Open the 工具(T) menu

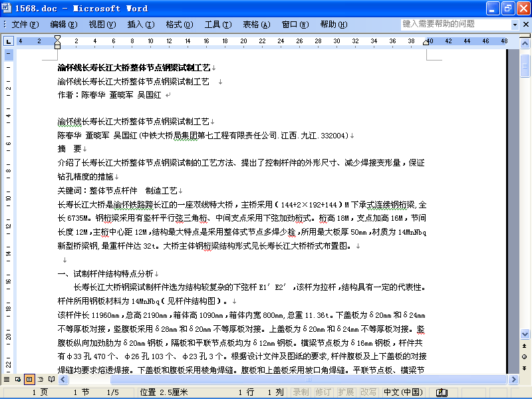pyautogui.click(x=218, y=25)
